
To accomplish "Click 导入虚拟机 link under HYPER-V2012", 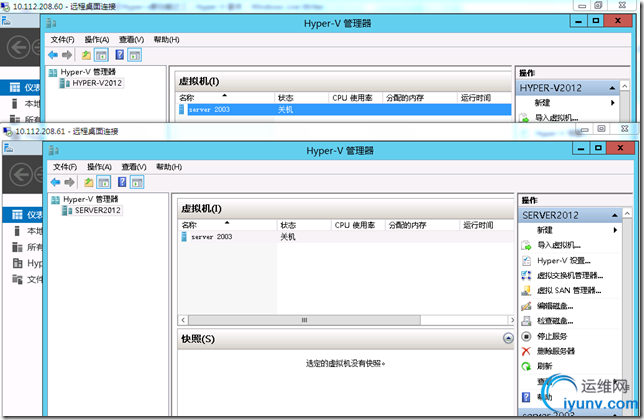I will tap(556, 118).
